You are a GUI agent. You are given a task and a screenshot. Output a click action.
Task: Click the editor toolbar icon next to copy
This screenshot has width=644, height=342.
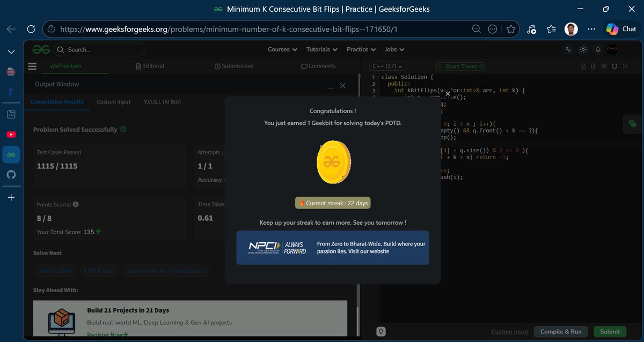(594, 66)
